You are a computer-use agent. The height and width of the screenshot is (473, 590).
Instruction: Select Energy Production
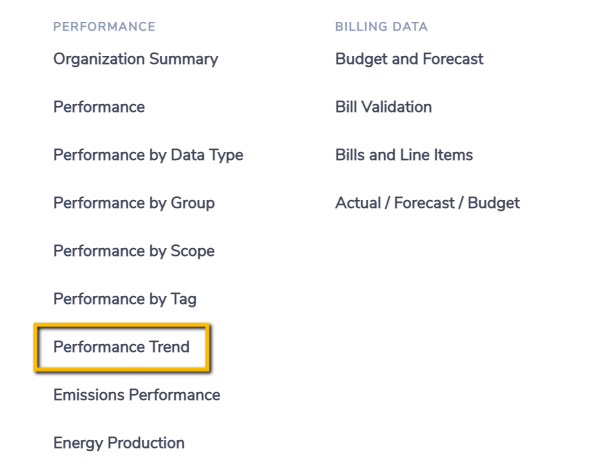point(119,443)
